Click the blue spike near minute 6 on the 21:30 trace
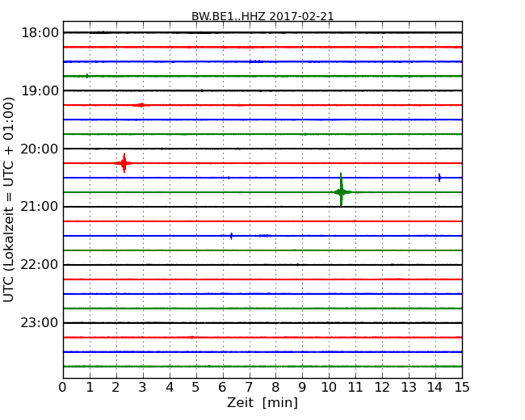 click(231, 236)
